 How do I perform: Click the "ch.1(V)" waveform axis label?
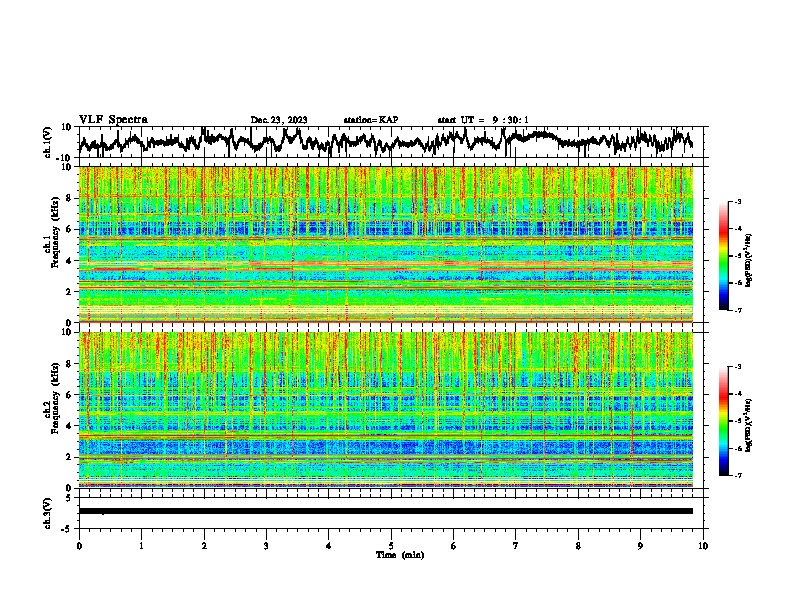pyautogui.click(x=48, y=142)
